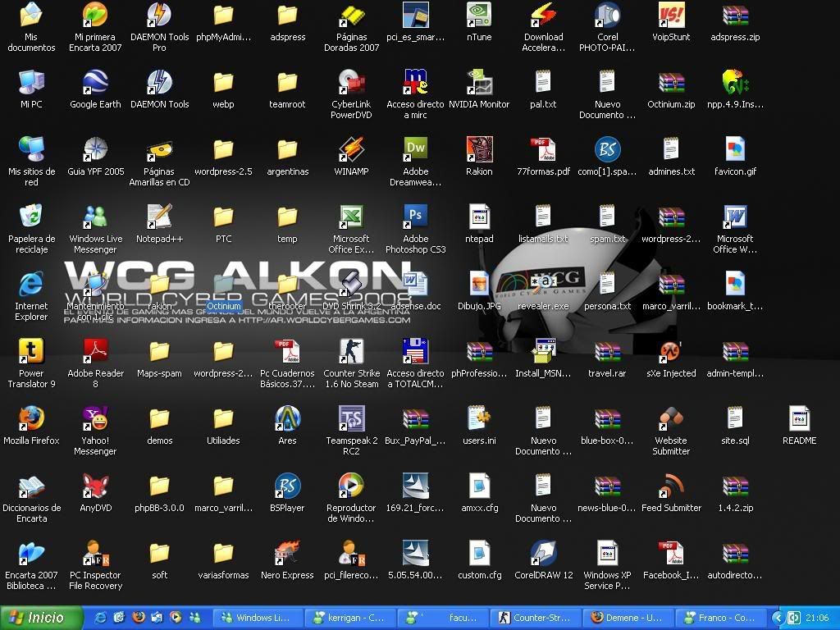The width and height of the screenshot is (840, 630).
Task: Open Notepad++ desktop shortcut
Action: coord(159,217)
